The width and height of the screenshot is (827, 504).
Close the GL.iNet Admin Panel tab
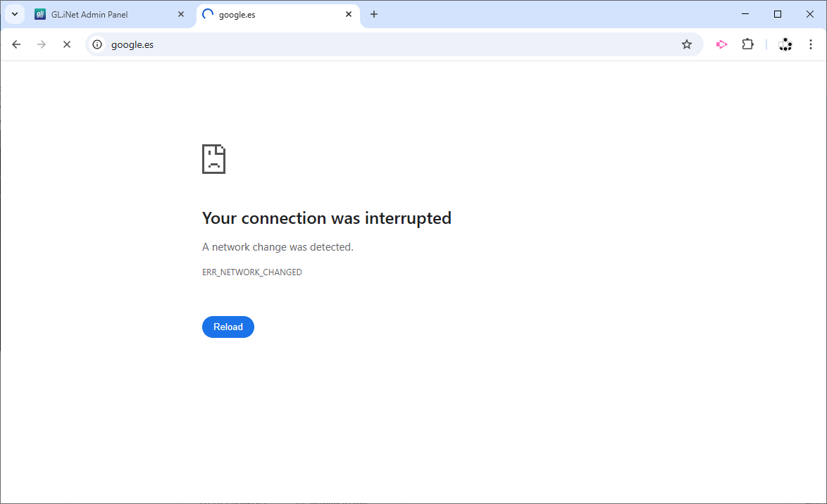181,14
